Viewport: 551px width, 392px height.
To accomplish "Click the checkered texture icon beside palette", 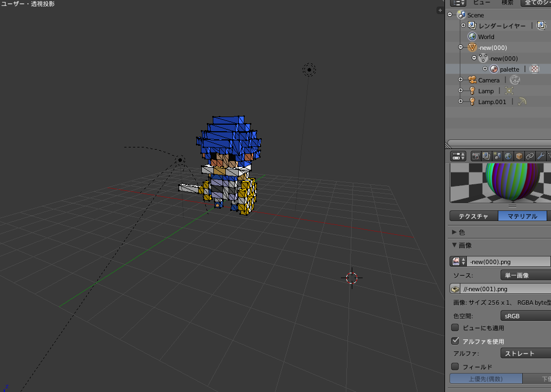I will coord(535,69).
